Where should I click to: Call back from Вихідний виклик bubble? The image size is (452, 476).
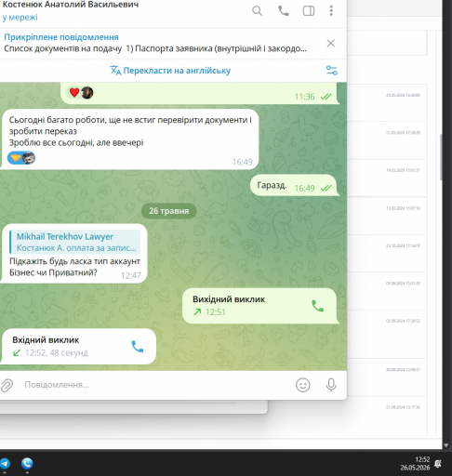317,306
